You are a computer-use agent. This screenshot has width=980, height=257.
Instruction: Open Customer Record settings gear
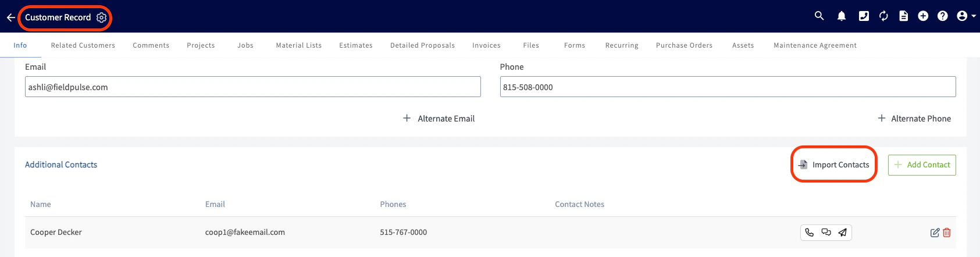pos(101,17)
